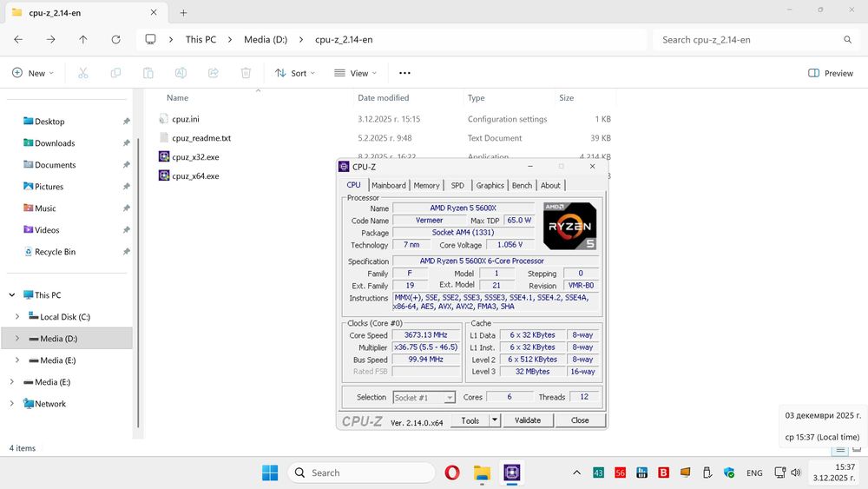Open Windows Security shield tray icon
The image size is (868, 489).
pyautogui.click(x=729, y=473)
